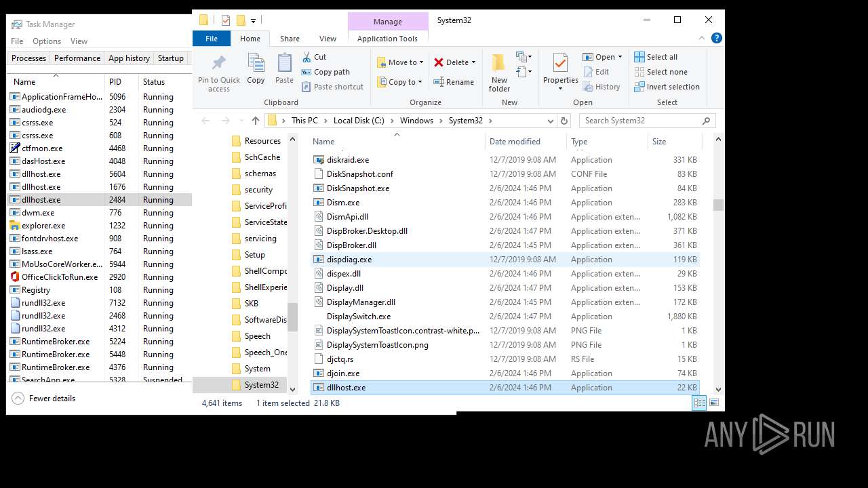Image resolution: width=868 pixels, height=488 pixels.
Task: Select the Dism.exe file row
Action: click(x=505, y=203)
